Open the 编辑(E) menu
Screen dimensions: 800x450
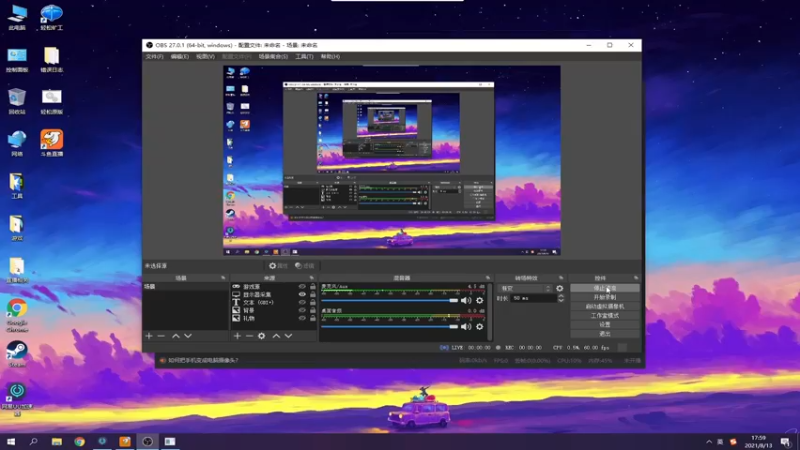pos(180,57)
